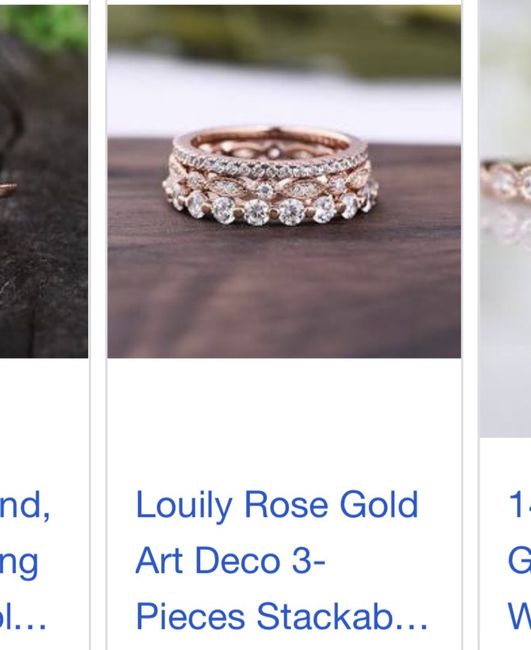Click the blurred green background above rings
531x650 pixels.
[x=284, y=37]
